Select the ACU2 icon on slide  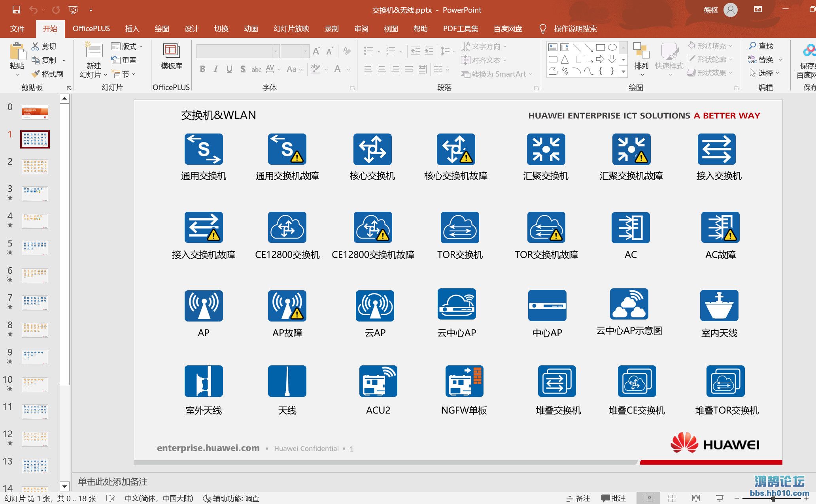(x=378, y=381)
